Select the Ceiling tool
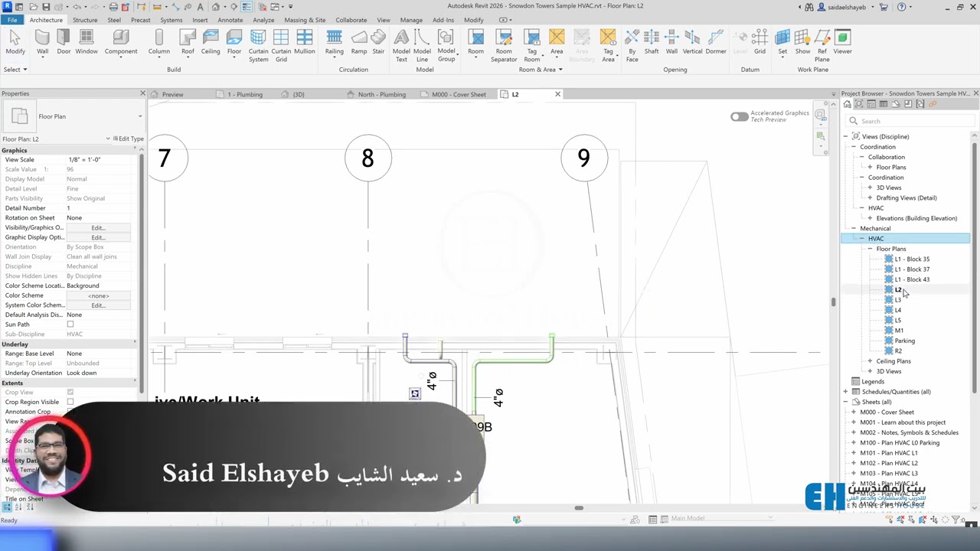 (211, 42)
